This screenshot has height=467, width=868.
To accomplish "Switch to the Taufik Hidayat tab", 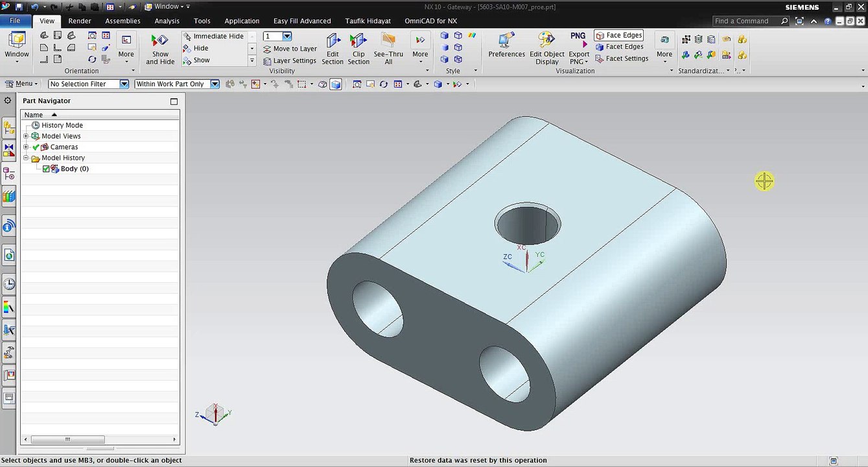I will [x=368, y=21].
